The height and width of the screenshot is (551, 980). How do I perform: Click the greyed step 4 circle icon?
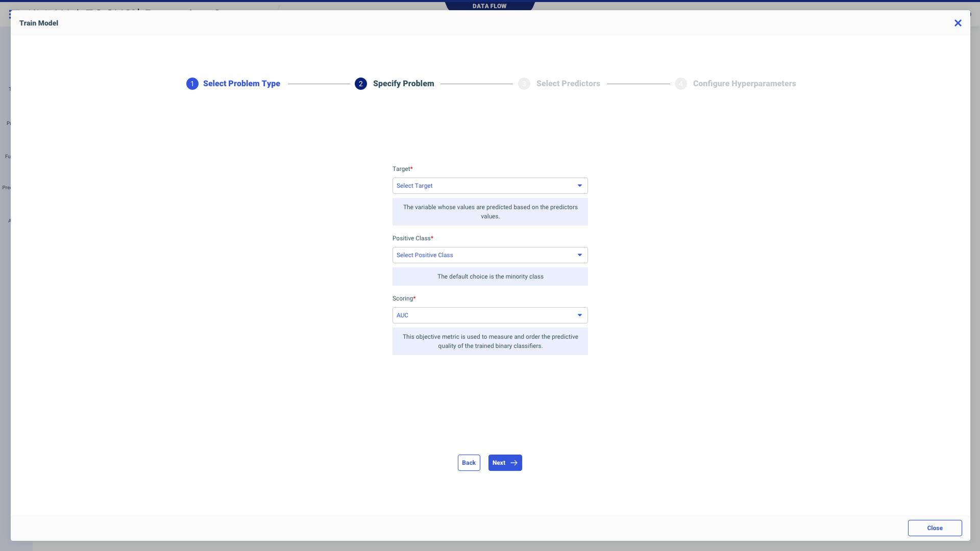[680, 84]
